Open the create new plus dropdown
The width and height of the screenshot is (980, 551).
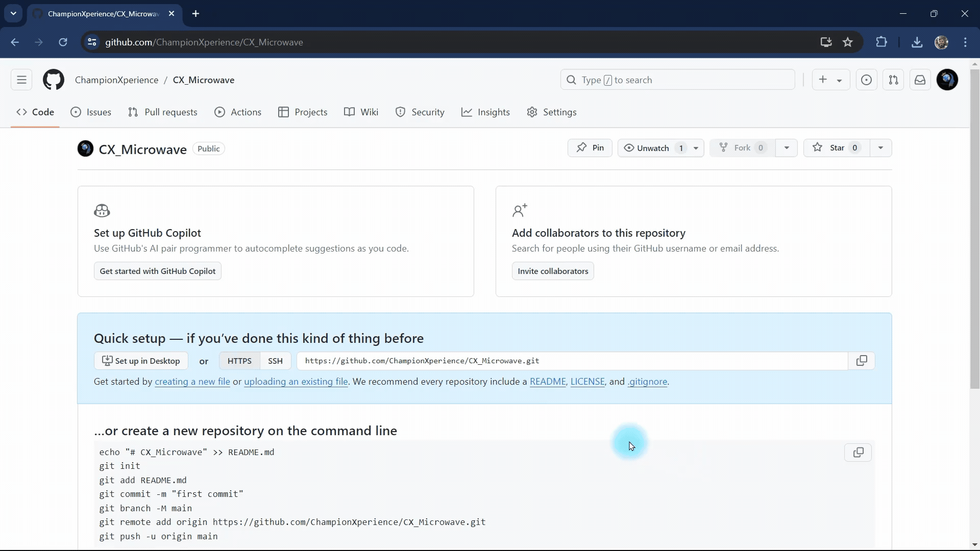click(830, 80)
